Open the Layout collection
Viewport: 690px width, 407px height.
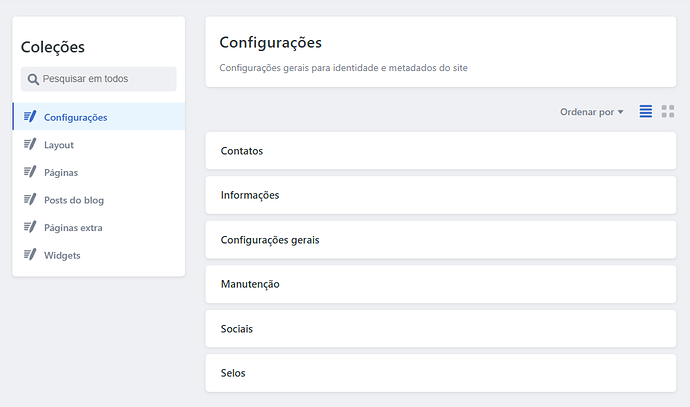(x=99, y=144)
